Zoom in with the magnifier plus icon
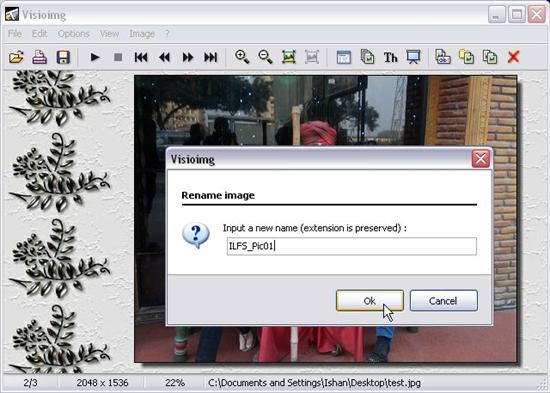 [x=242, y=57]
